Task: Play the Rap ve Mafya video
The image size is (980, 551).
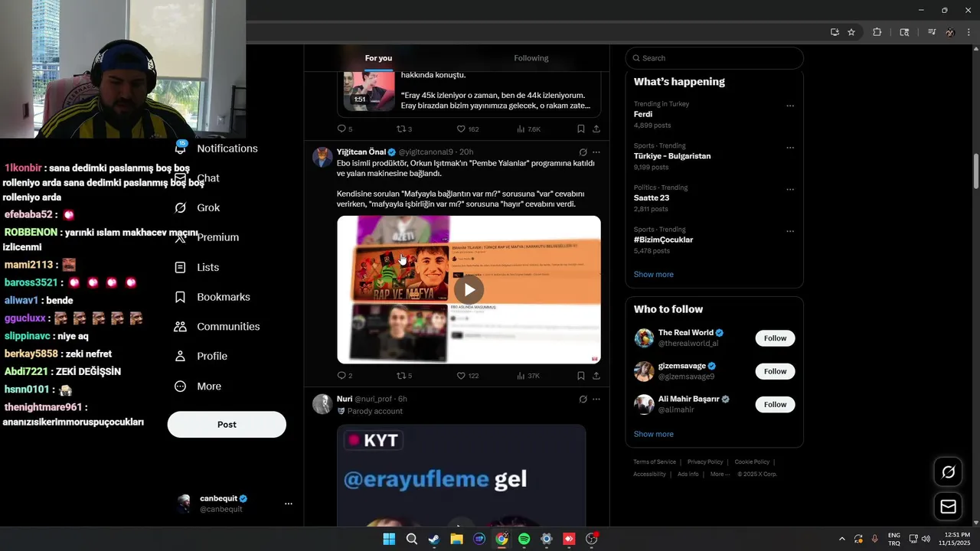Action: [x=469, y=289]
